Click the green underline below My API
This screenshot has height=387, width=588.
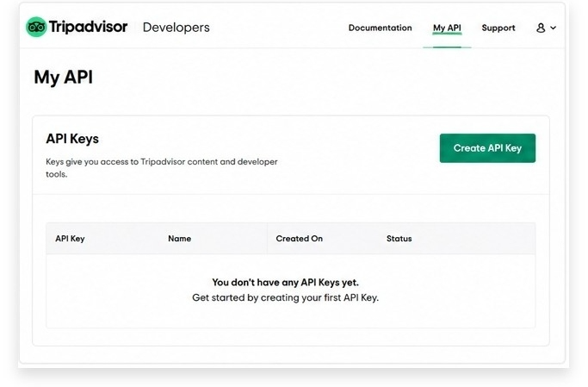coord(447,47)
